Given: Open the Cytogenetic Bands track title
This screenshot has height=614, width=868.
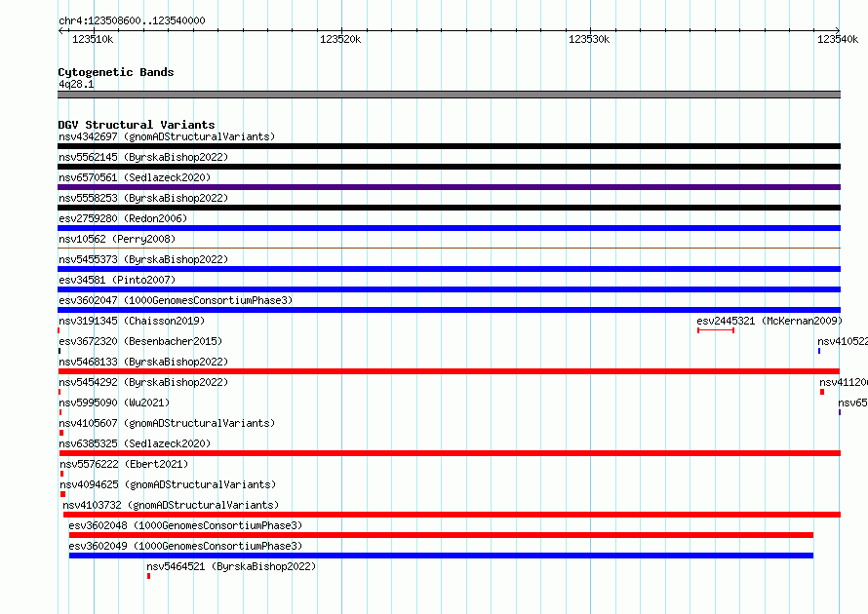Looking at the screenshot, I should point(116,72).
